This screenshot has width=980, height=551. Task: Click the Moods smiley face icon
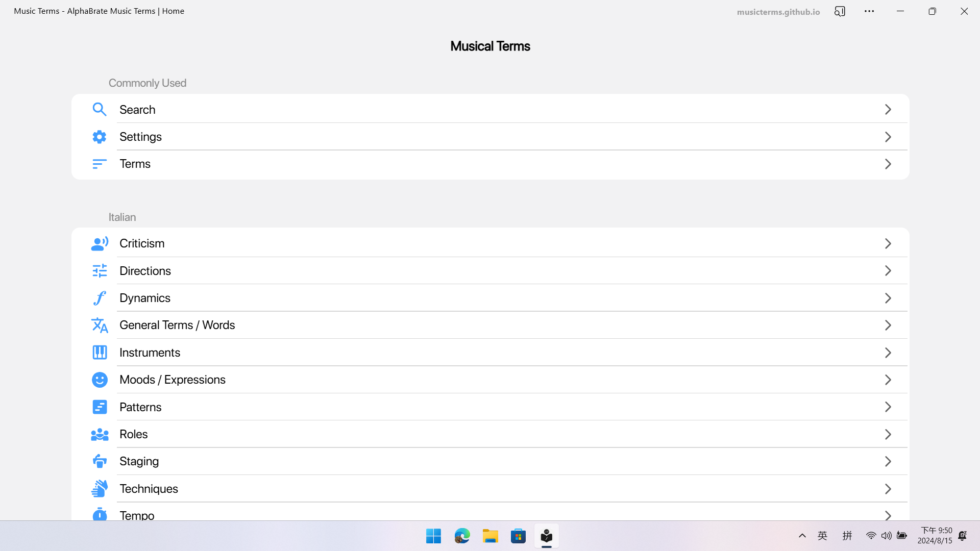(x=100, y=380)
